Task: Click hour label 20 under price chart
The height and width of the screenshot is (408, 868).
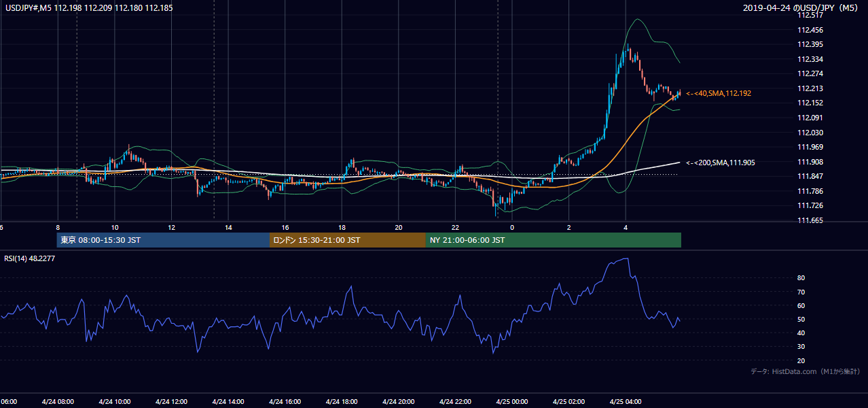Action: click(x=399, y=228)
